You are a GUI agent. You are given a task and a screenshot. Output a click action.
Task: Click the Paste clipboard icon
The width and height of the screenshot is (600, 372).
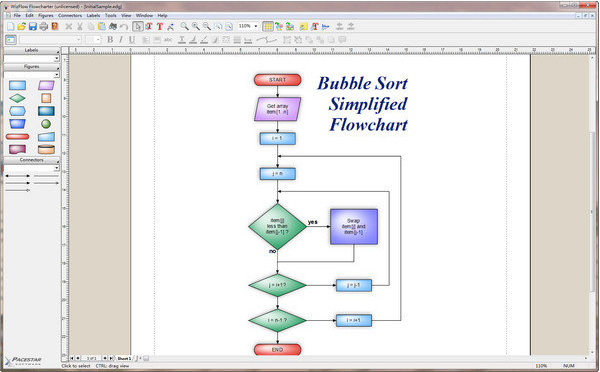pos(102,26)
